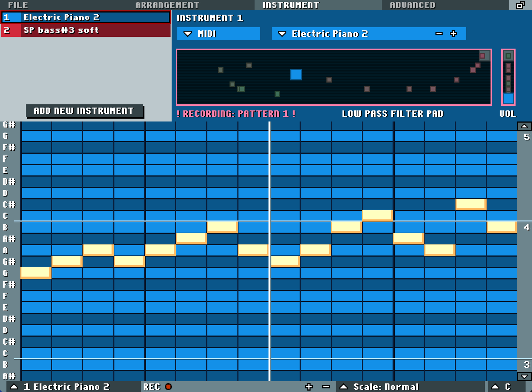
Task: Click the plus icon beside Electric Piano 2 preset
Action: coord(453,34)
